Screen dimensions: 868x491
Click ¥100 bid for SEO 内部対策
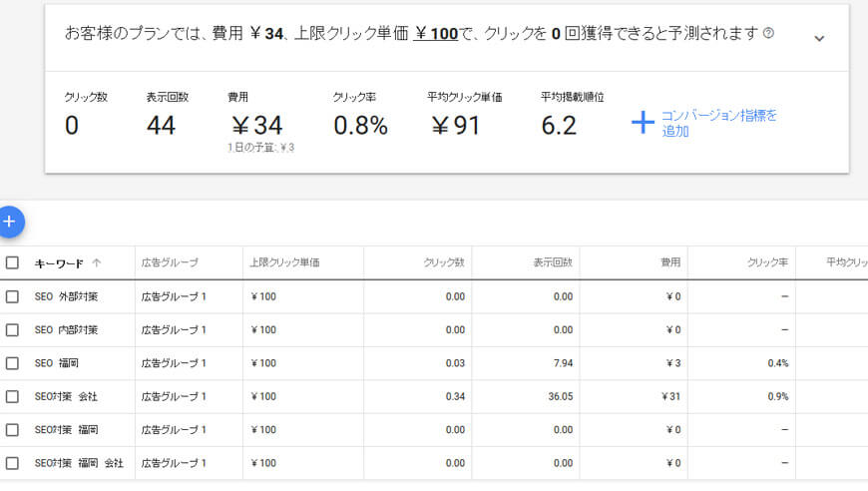pos(263,330)
